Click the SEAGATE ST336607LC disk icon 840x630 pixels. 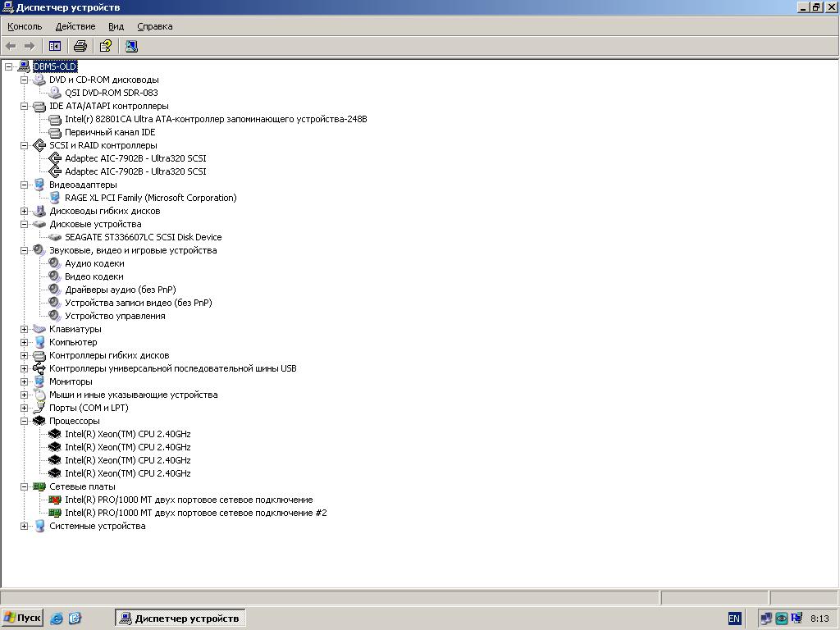click(x=55, y=237)
